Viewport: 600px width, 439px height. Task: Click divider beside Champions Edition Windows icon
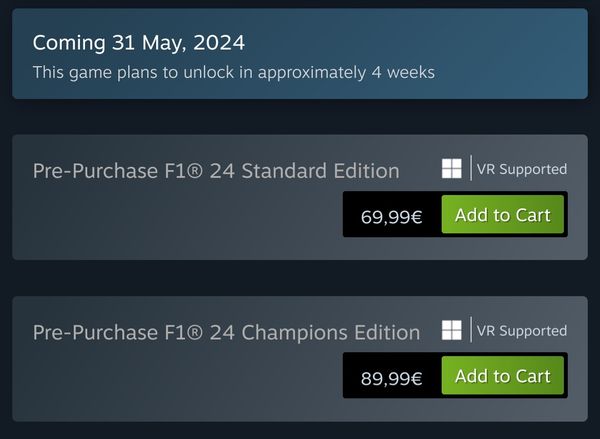point(471,329)
